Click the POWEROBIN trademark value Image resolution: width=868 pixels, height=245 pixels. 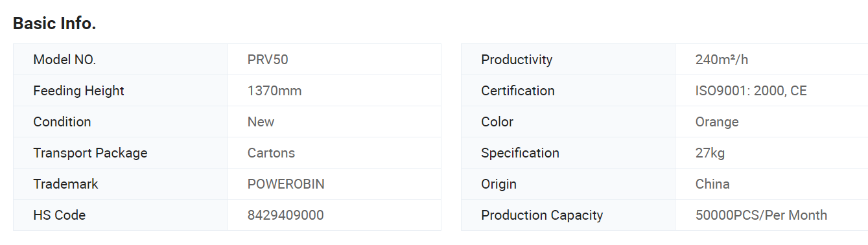click(286, 184)
